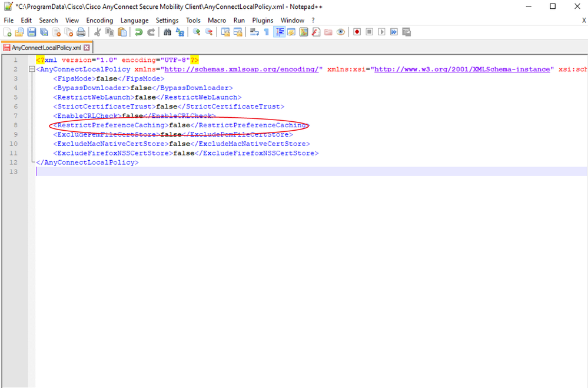The height and width of the screenshot is (388, 588).
Task: Open the Replace dialog icon
Action: [180, 32]
